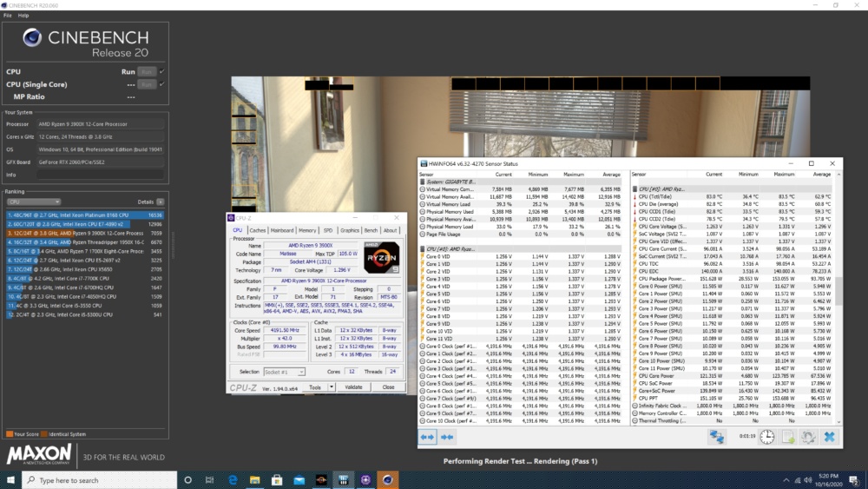Switch to CPU-Z SPD tab
The image size is (868, 489).
coord(328,230)
